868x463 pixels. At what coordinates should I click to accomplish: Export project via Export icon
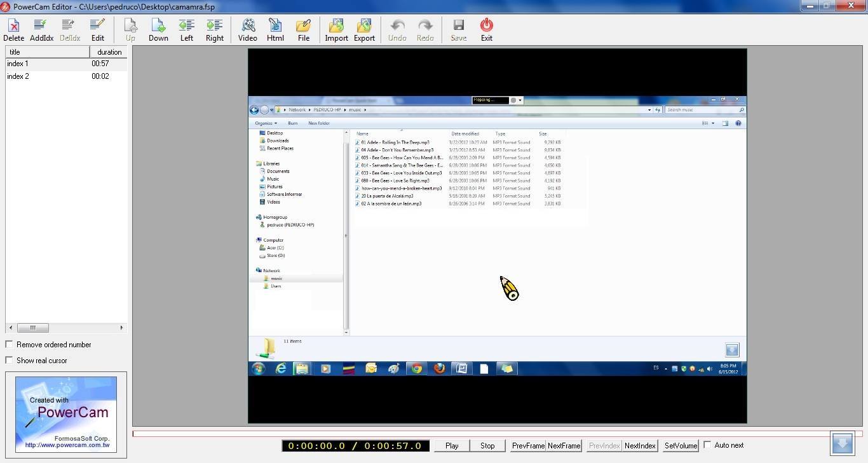click(364, 30)
